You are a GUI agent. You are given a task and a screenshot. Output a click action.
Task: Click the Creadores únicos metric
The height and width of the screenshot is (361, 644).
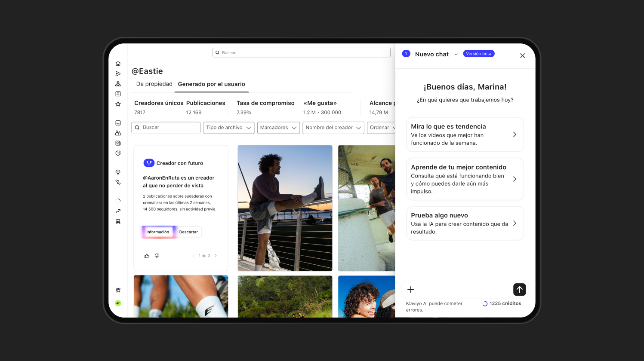159,107
